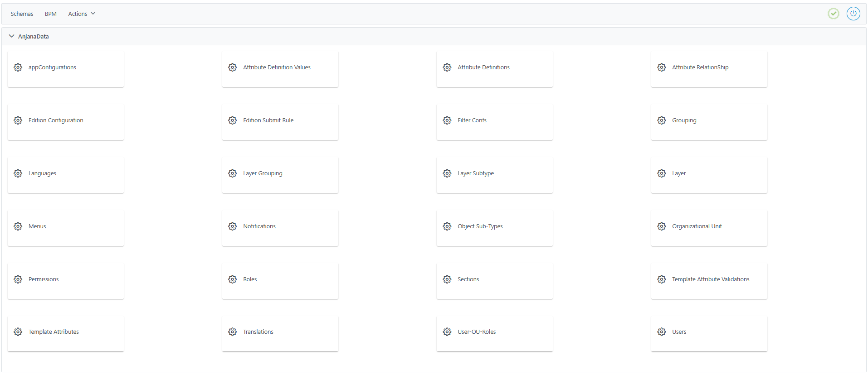This screenshot has height=375, width=868.
Task: Click the gear icon beside appConfigurations
Action: tap(18, 67)
